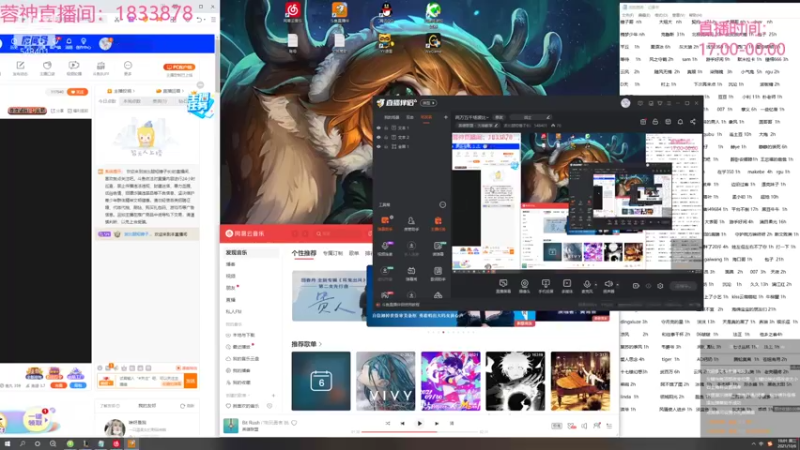Open the 更多 icon in browser page toolbar

128,68
